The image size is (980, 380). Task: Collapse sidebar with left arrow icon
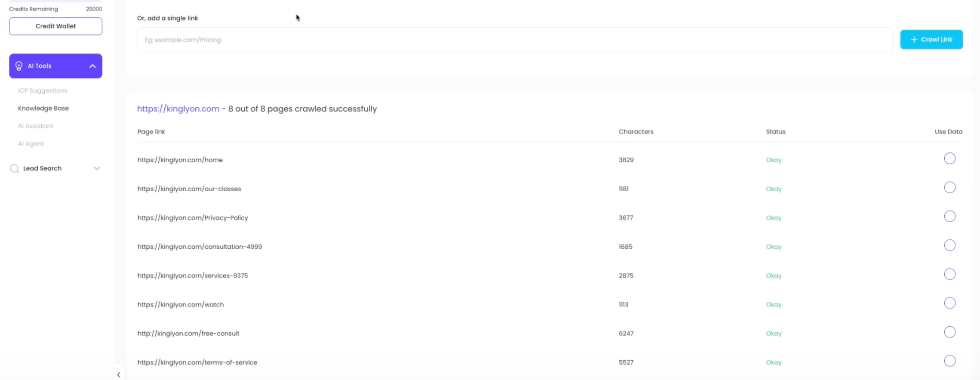coord(119,375)
